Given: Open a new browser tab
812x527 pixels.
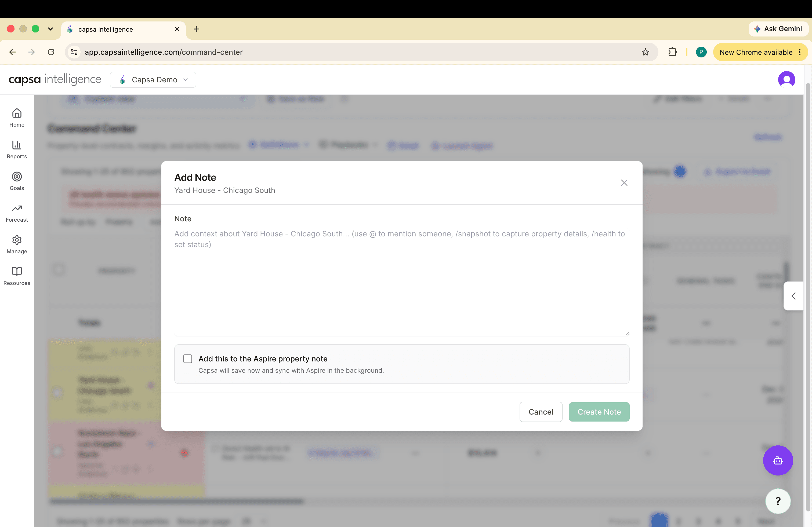Looking at the screenshot, I should [x=197, y=29].
